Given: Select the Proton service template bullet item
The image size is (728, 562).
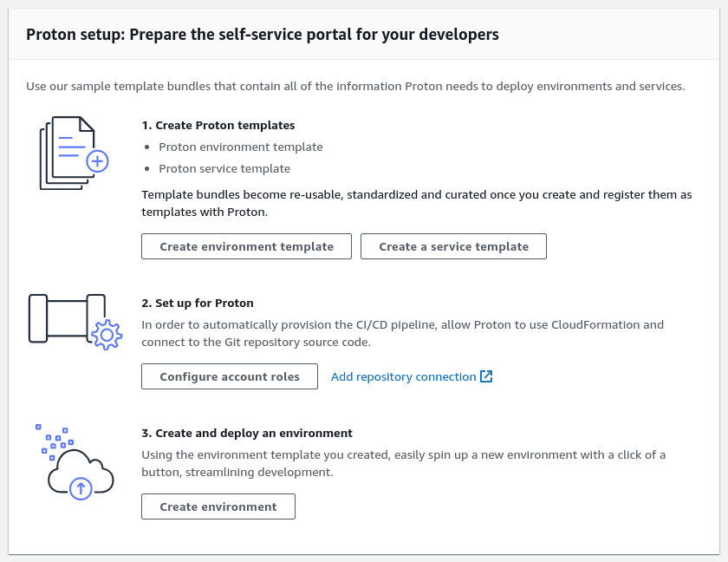Looking at the screenshot, I should [x=224, y=168].
